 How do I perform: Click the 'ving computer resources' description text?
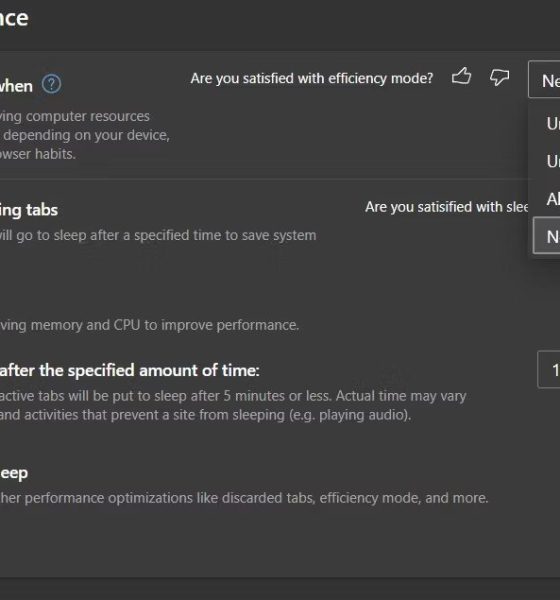tap(75, 116)
